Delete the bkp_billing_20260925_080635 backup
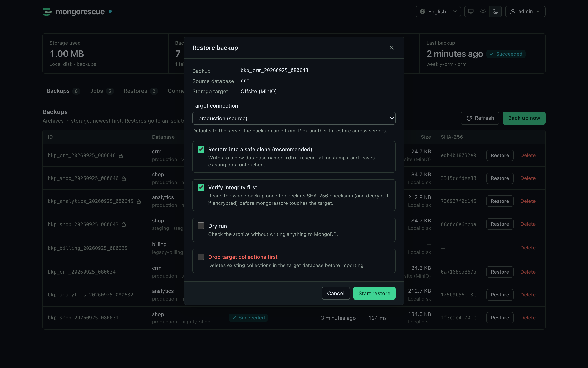This screenshot has width=588, height=368. pos(528,248)
